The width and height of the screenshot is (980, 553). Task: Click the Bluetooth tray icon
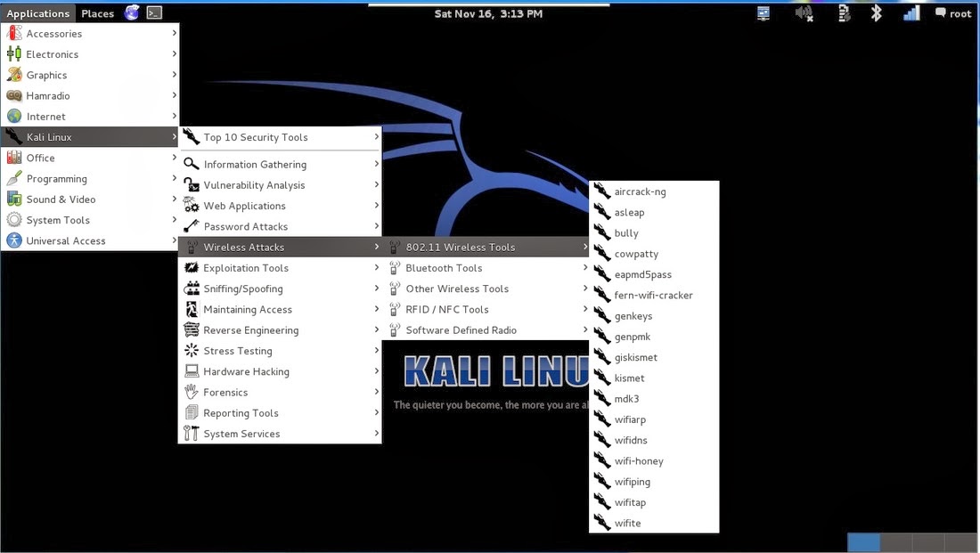pos(877,12)
